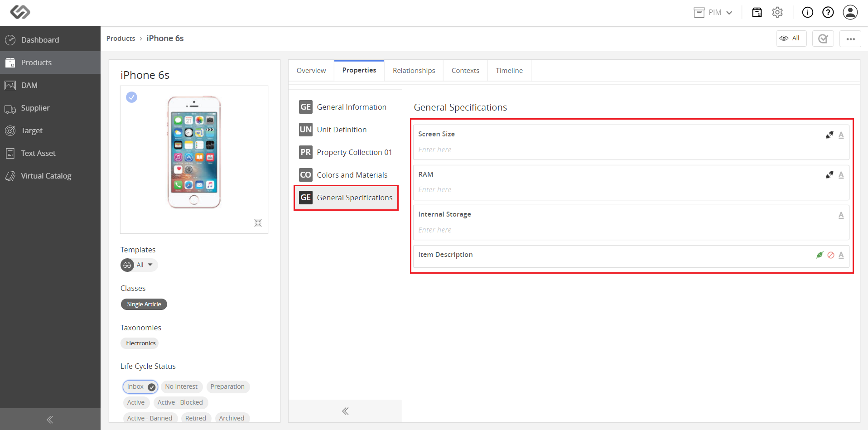The image size is (868, 430).
Task: Open Colors and Materials group
Action: 346,175
